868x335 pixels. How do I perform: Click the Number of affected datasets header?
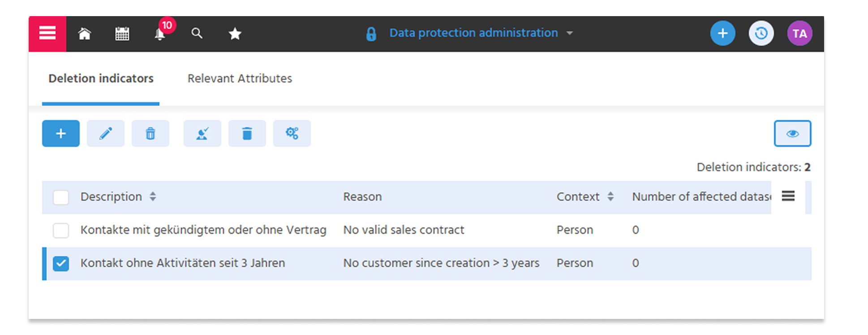click(x=701, y=197)
